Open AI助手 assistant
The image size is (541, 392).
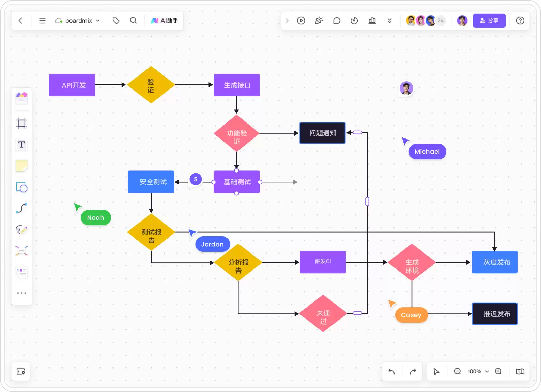tap(164, 21)
